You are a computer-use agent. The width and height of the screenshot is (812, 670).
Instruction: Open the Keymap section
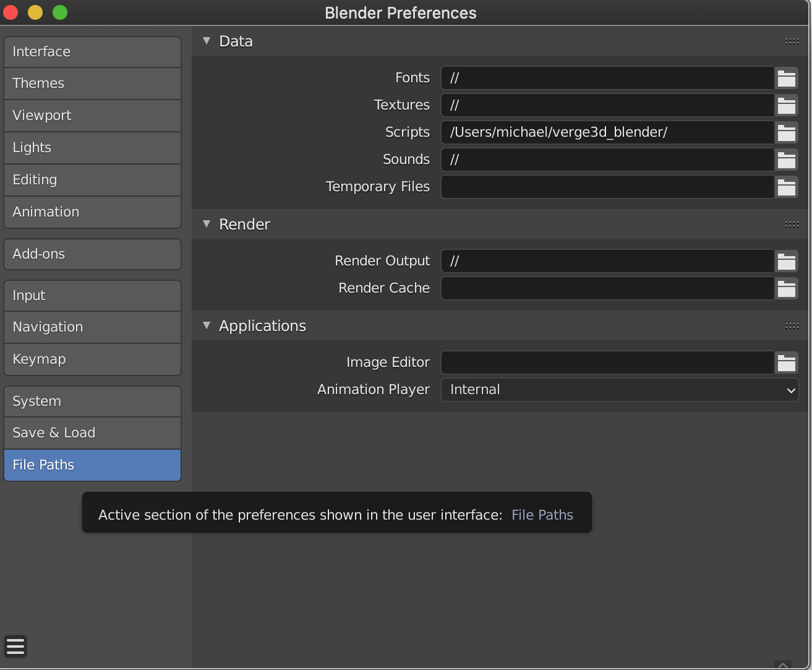pyautogui.click(x=93, y=359)
